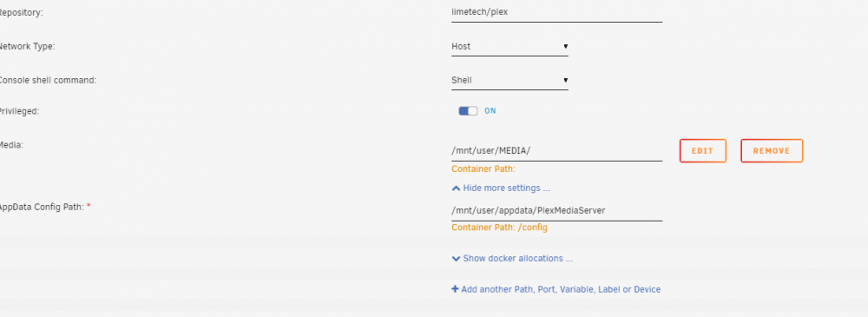Toggle the Privileged switch
This screenshot has width=868, height=317.
[468, 111]
